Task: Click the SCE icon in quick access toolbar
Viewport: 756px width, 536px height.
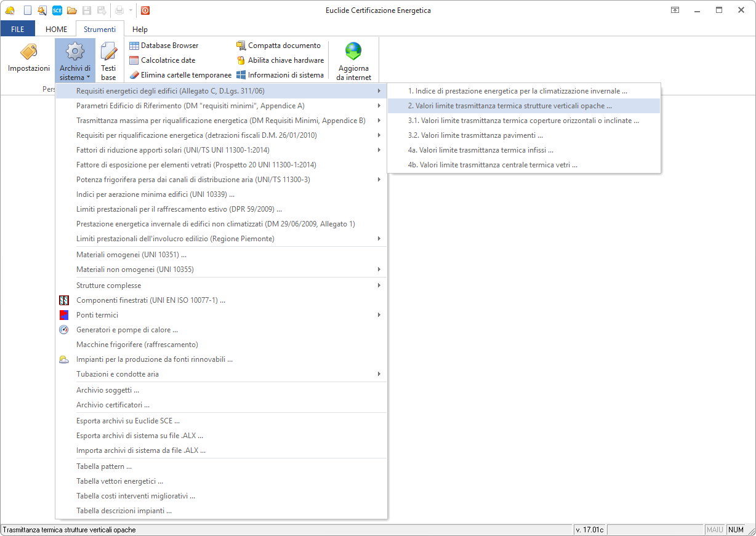Action: click(57, 10)
